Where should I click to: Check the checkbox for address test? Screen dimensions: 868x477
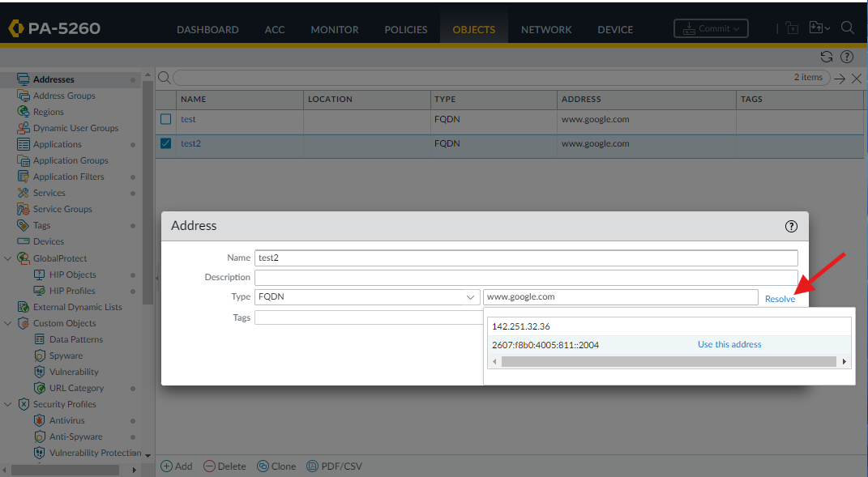[165, 118]
